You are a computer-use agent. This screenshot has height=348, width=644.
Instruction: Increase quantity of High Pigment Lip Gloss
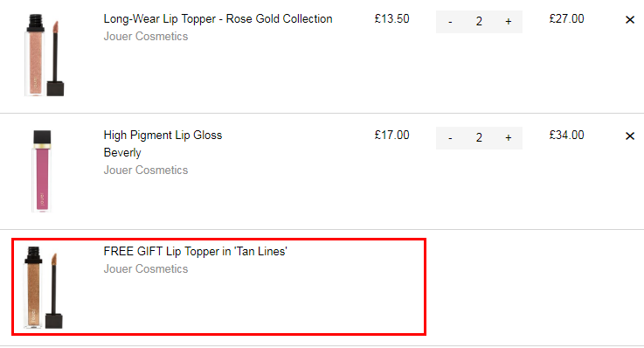[508, 137]
